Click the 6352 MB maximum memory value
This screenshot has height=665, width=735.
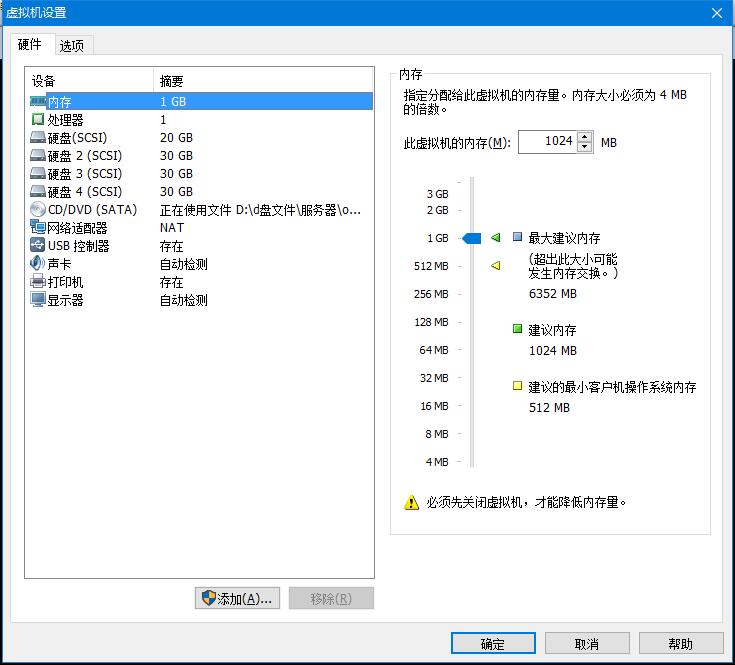point(553,294)
